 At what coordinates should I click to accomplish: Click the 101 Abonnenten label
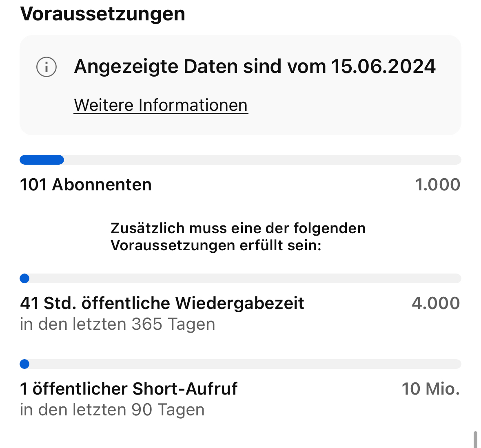(86, 185)
